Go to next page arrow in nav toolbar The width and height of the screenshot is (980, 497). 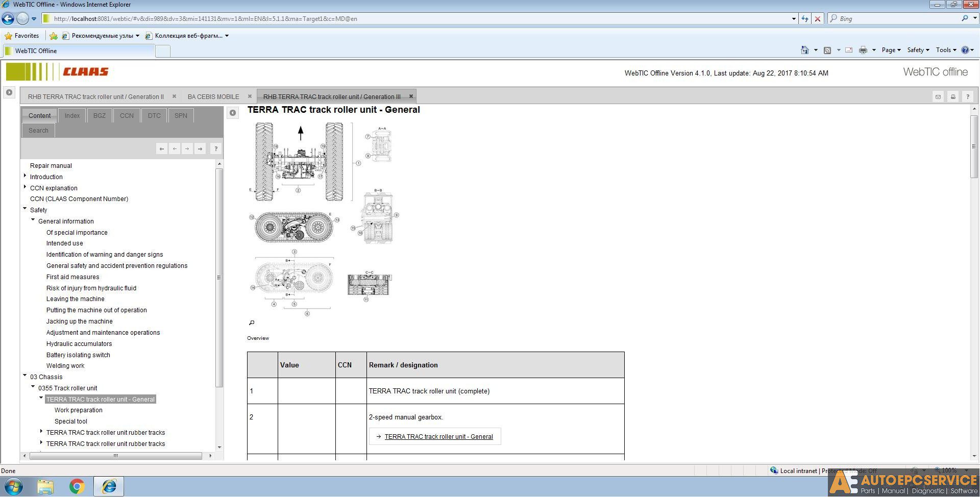[187, 149]
